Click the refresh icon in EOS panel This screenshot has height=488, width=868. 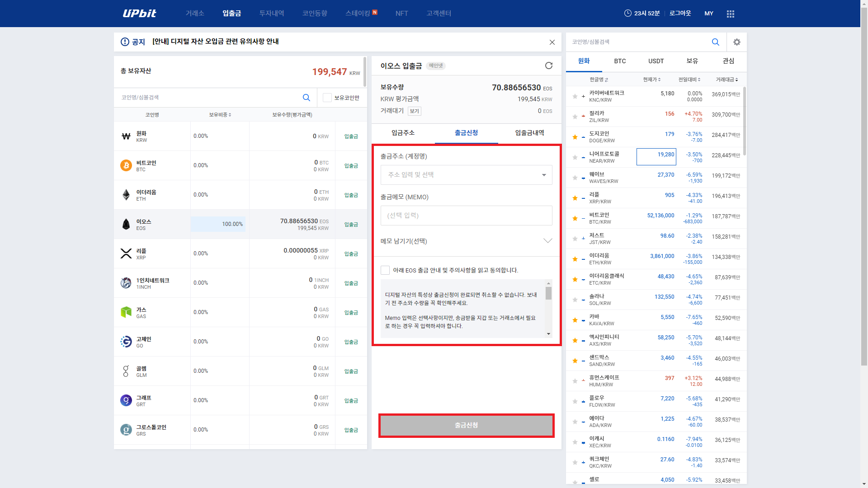549,66
